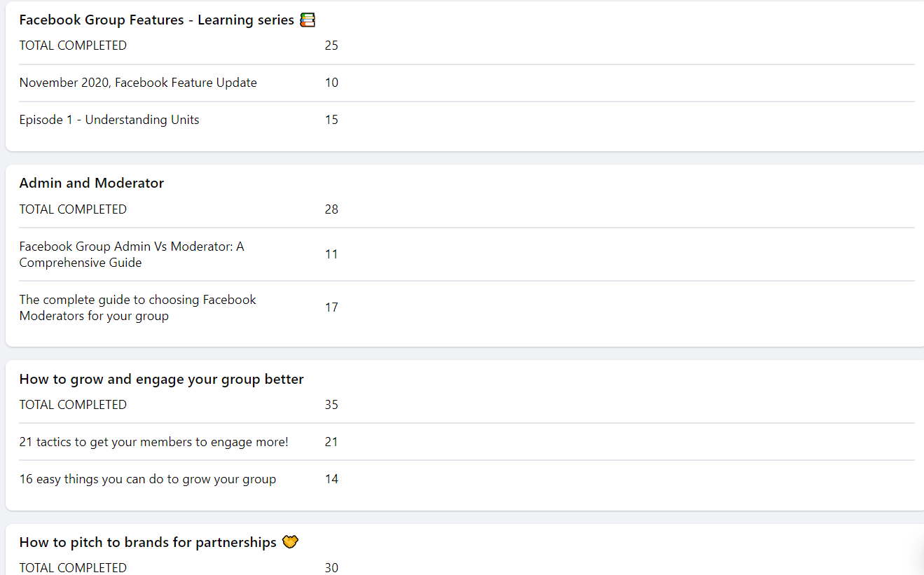
Task: Click the total completed count 28
Action: [x=331, y=209]
